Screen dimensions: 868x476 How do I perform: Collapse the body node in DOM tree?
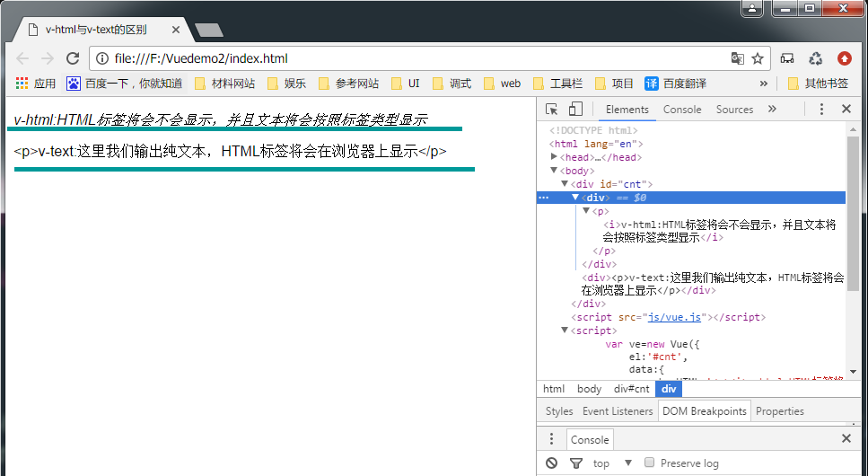coord(554,170)
